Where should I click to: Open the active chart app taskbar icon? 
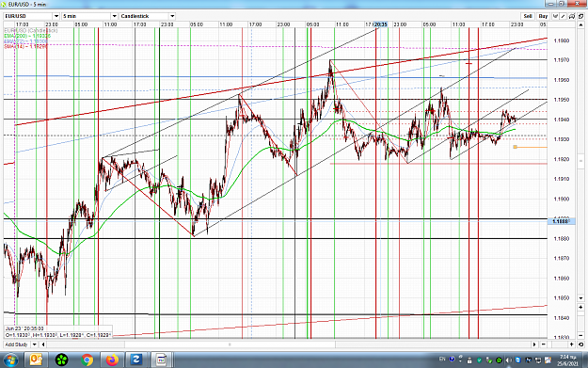tap(162, 360)
